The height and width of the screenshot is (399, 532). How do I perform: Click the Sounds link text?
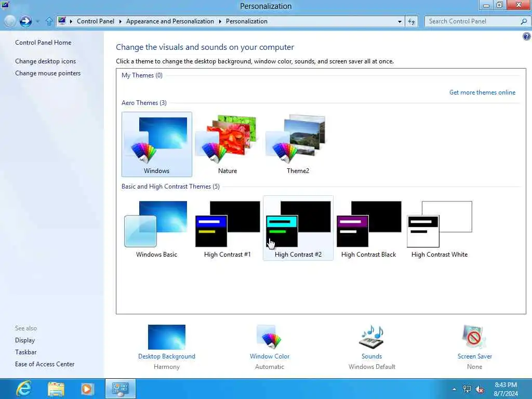(x=371, y=356)
